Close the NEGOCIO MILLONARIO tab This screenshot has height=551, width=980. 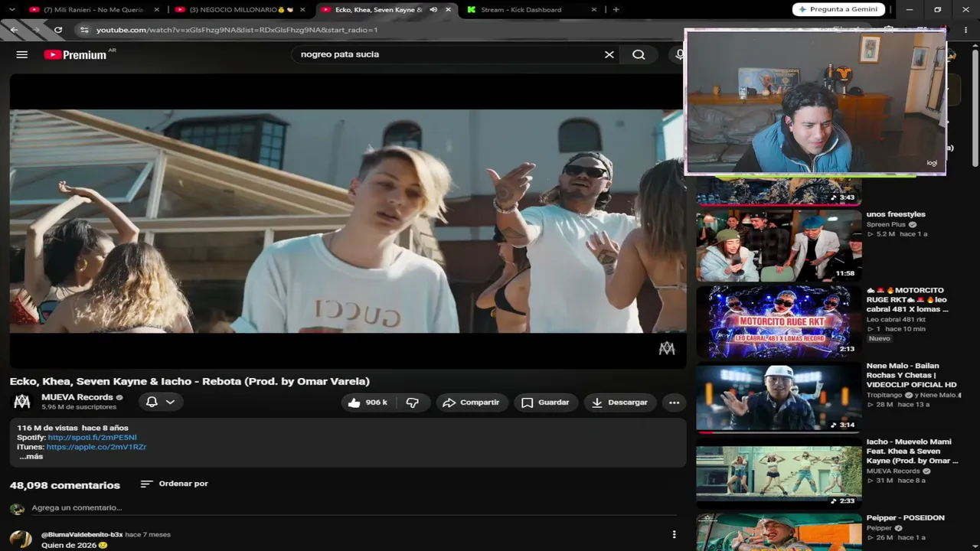click(x=302, y=10)
